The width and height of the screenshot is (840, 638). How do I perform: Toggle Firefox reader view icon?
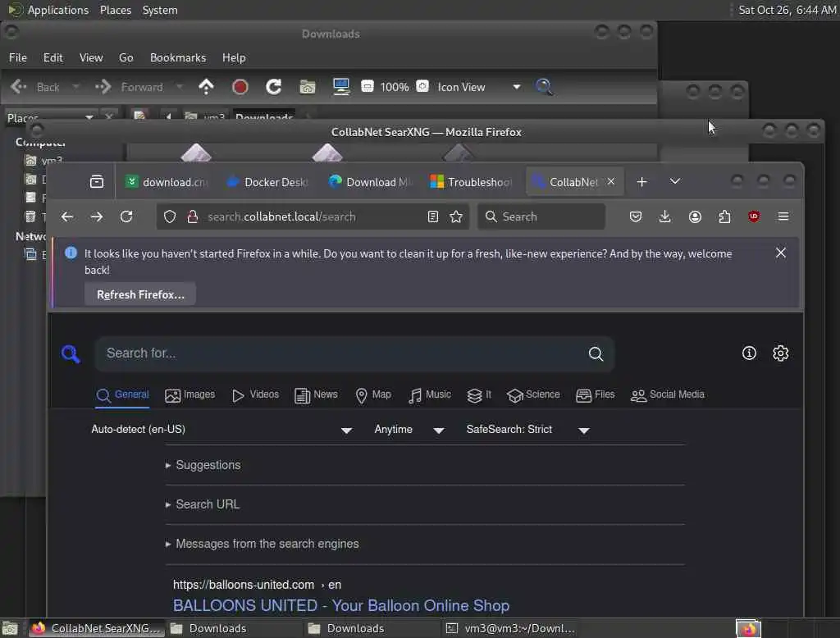point(433,216)
